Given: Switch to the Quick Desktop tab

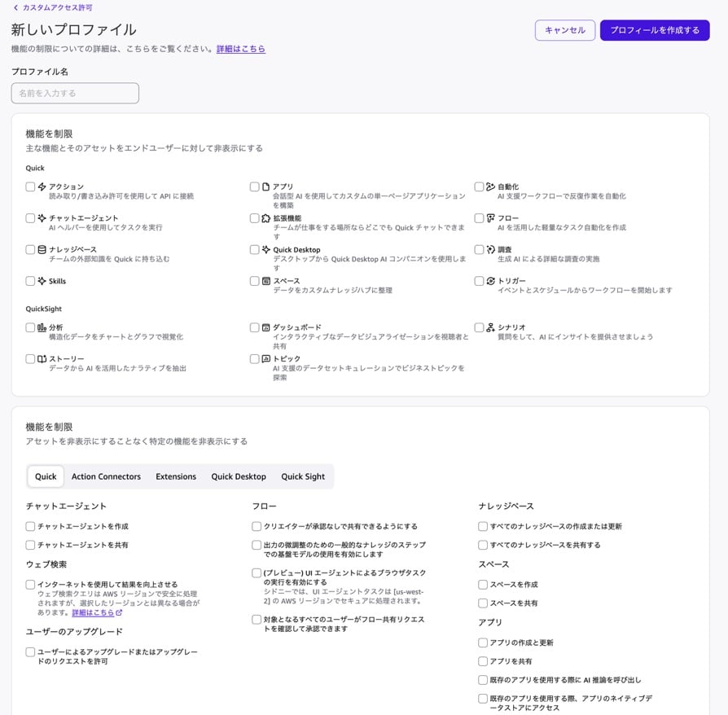Looking at the screenshot, I should [239, 477].
